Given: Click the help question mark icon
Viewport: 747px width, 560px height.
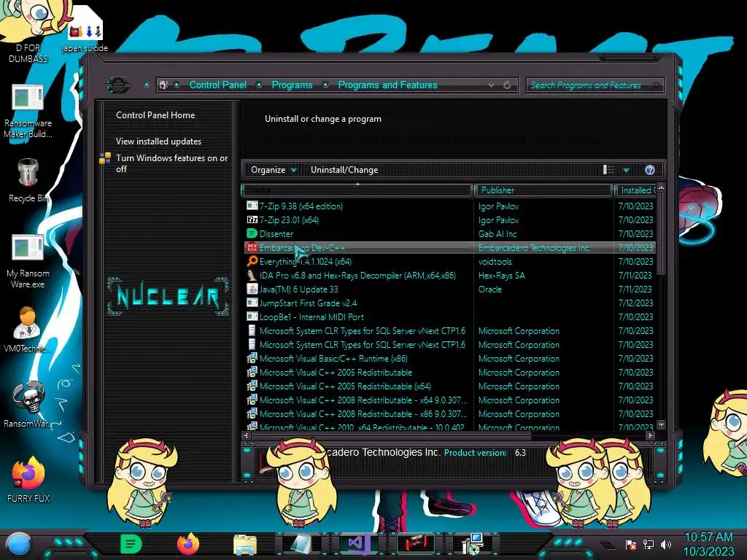Looking at the screenshot, I should point(650,170).
